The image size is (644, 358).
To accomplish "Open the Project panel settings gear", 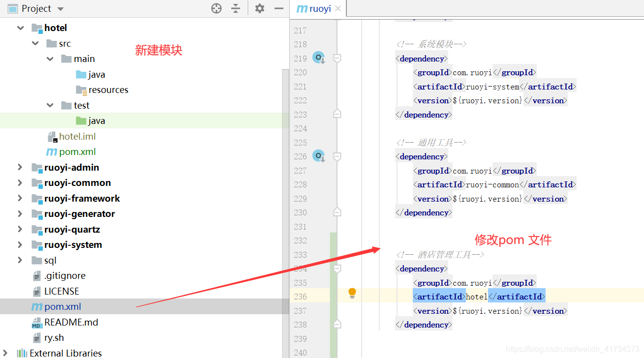I will tap(259, 8).
